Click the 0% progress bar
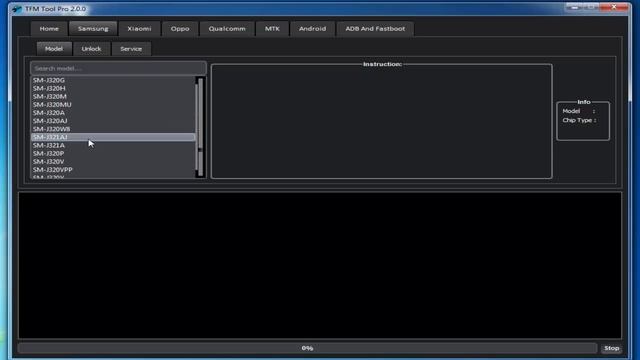The width and height of the screenshot is (640, 360). [307, 348]
